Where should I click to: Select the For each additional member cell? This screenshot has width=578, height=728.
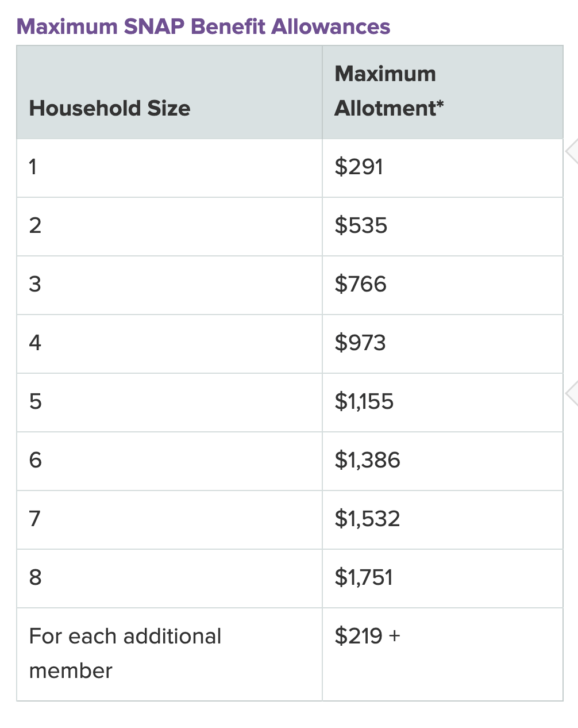[125, 653]
